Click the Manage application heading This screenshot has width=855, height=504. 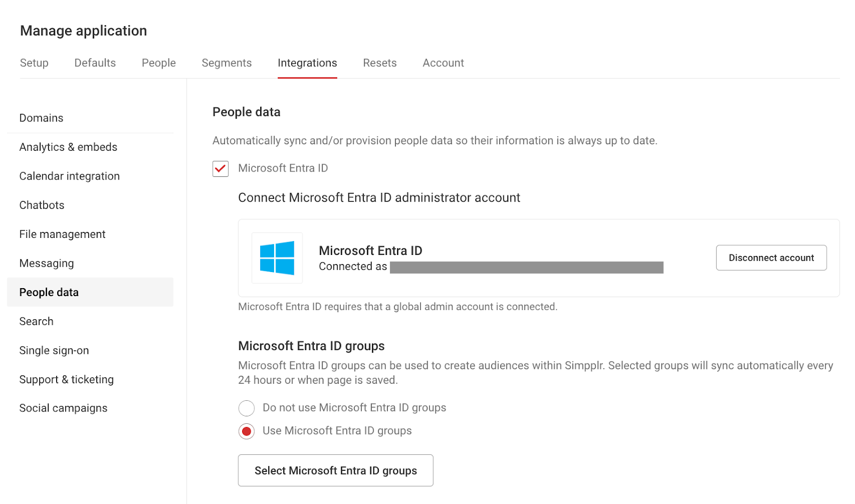coord(83,31)
